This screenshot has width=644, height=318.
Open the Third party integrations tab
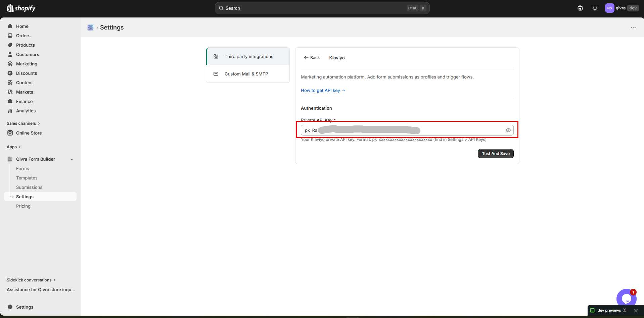coord(248,56)
